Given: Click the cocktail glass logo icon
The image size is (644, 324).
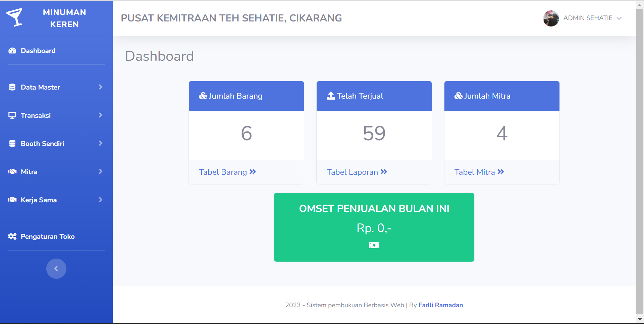Looking at the screenshot, I should coord(15,17).
